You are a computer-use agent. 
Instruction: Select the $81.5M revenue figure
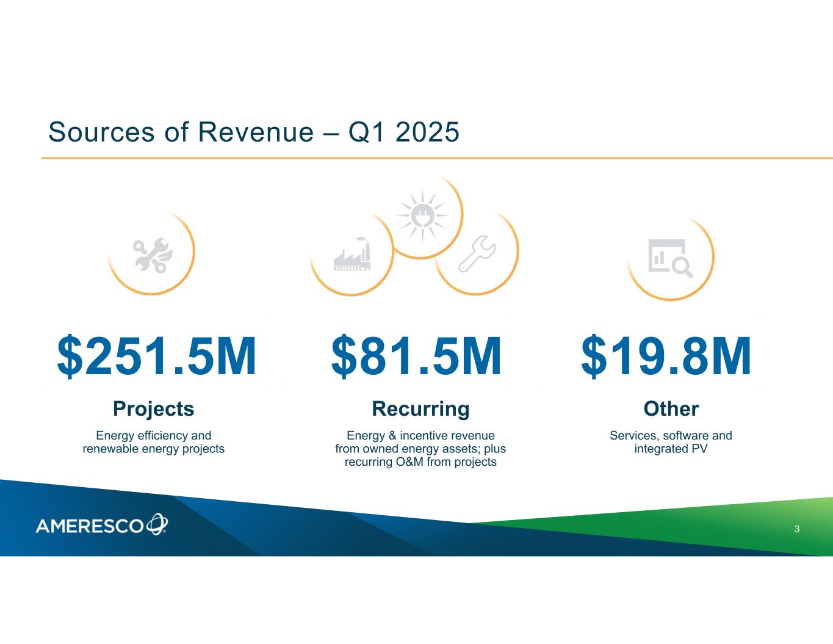[x=416, y=356]
